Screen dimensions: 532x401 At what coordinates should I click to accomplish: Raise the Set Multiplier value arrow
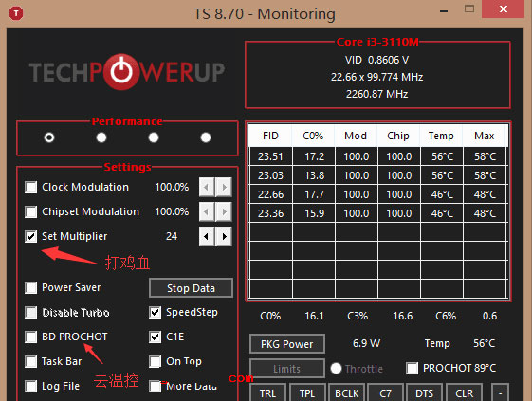click(x=224, y=236)
